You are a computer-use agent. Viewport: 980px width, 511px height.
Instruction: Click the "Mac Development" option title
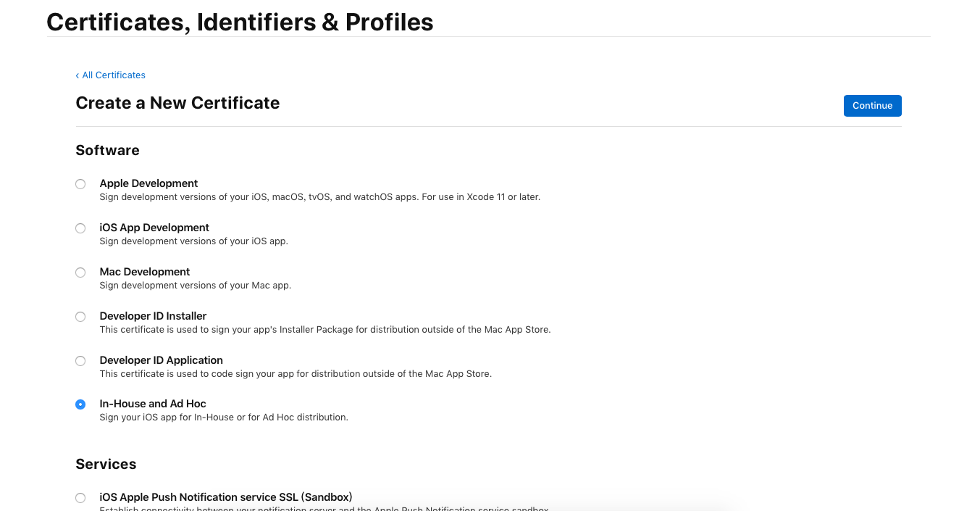(145, 272)
